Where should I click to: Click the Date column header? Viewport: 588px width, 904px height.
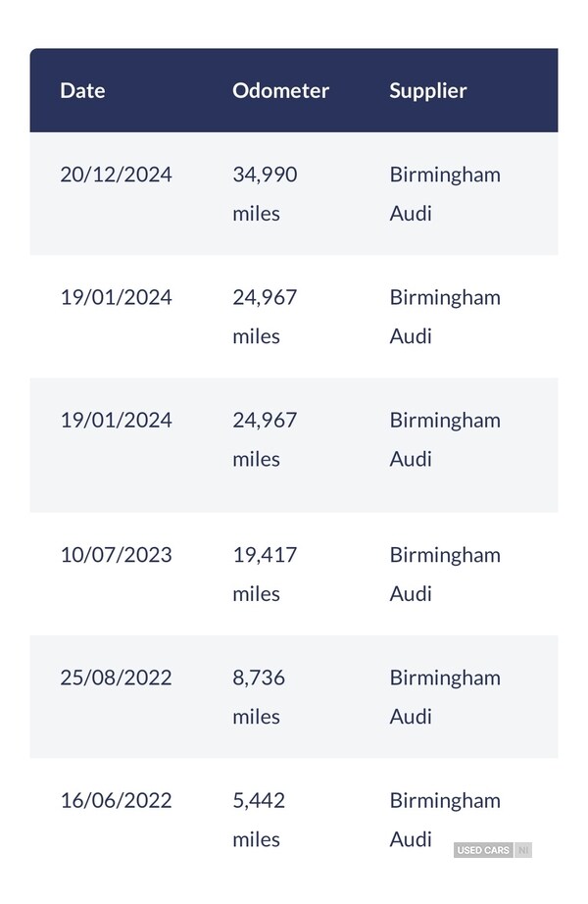click(x=82, y=90)
